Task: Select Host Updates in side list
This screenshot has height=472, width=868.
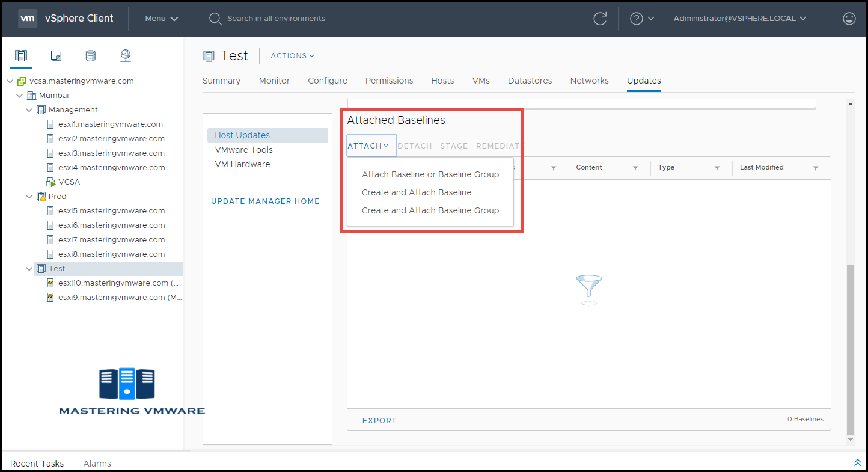Action: click(x=267, y=135)
